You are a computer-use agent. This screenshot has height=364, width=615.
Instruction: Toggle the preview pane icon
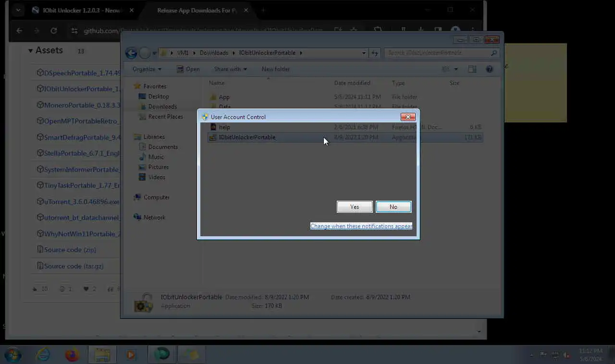pos(472,69)
